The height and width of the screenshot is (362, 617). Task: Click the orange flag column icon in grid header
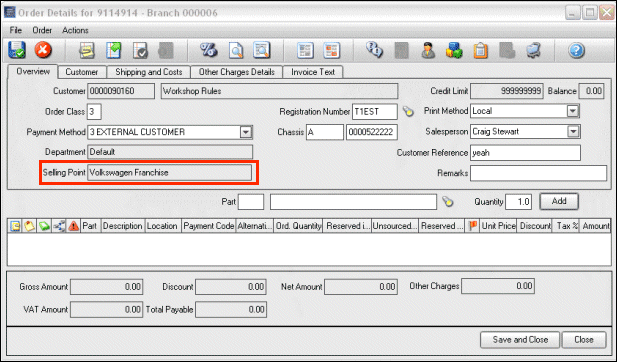tap(473, 226)
